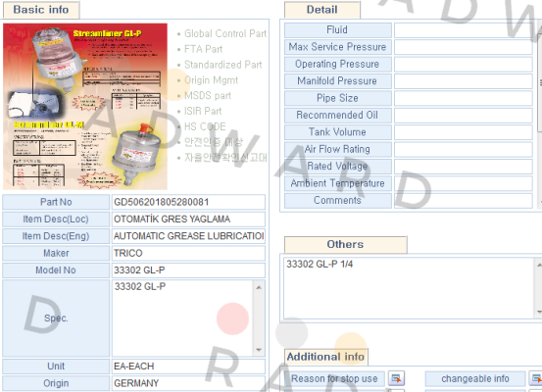Click the MSDS part item
The image size is (542, 392).
[208, 96]
